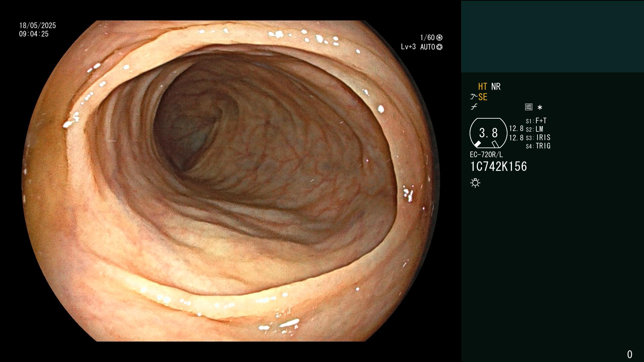The image size is (644, 362).
Task: Click the S2: LM switch assignment
Action: point(534,129)
